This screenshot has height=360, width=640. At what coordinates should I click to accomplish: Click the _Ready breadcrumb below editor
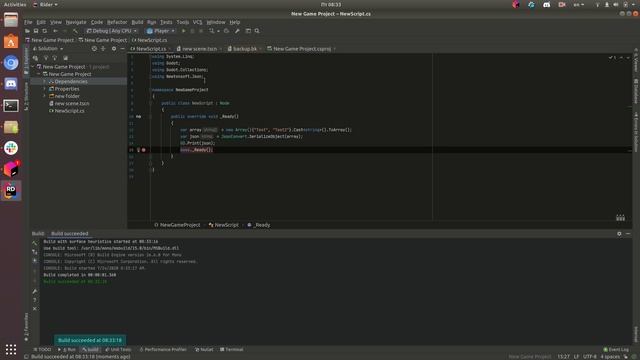tap(259, 225)
